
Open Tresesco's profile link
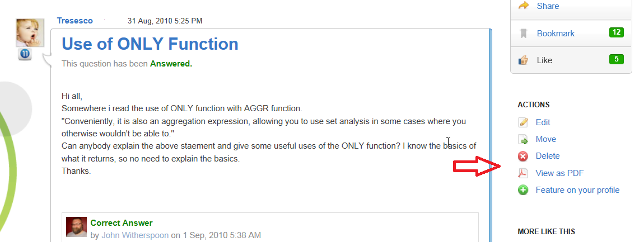[x=75, y=21]
